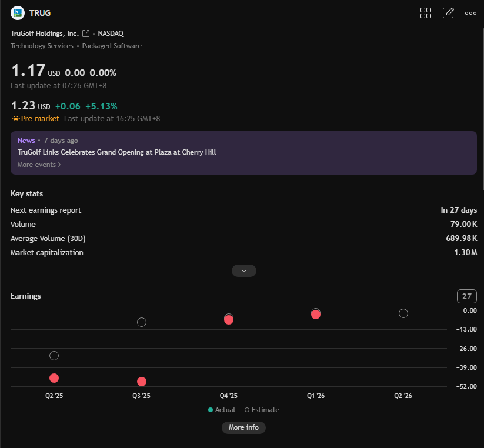Click the Volume 79.00K value

click(463, 225)
